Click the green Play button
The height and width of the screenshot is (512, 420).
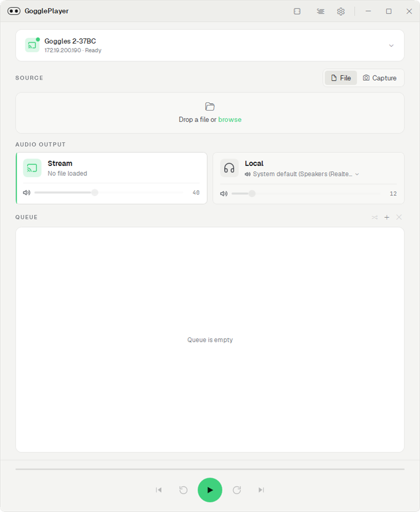pyautogui.click(x=210, y=490)
